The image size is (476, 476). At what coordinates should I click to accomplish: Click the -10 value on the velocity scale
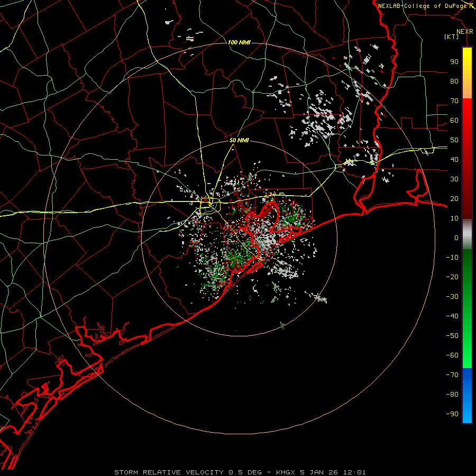(x=452, y=258)
